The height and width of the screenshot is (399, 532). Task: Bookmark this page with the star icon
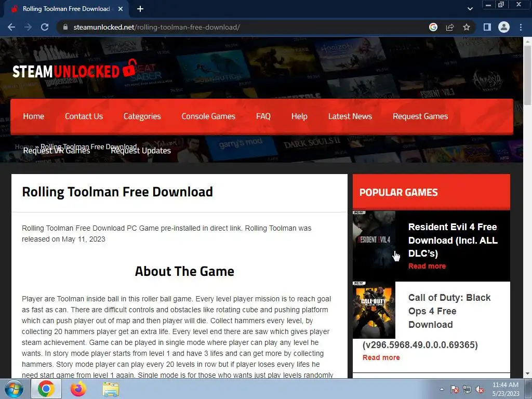point(467,27)
